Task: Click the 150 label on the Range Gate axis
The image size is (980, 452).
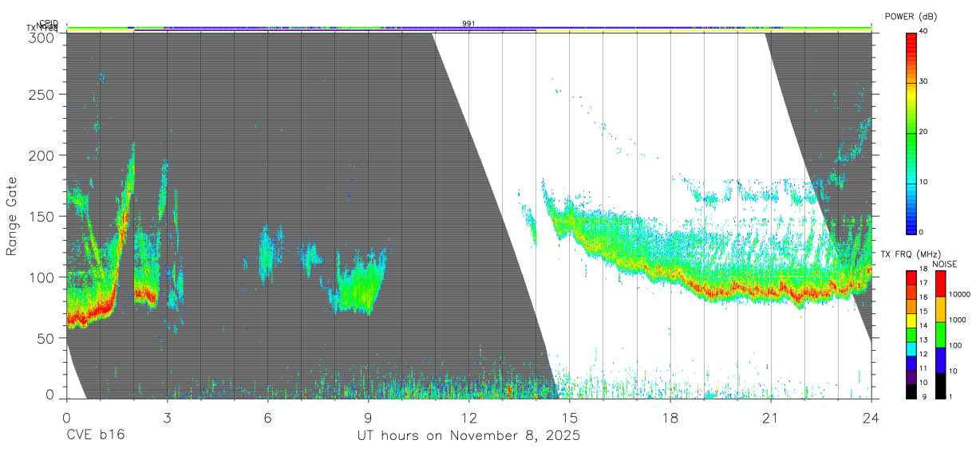Action: (x=41, y=216)
